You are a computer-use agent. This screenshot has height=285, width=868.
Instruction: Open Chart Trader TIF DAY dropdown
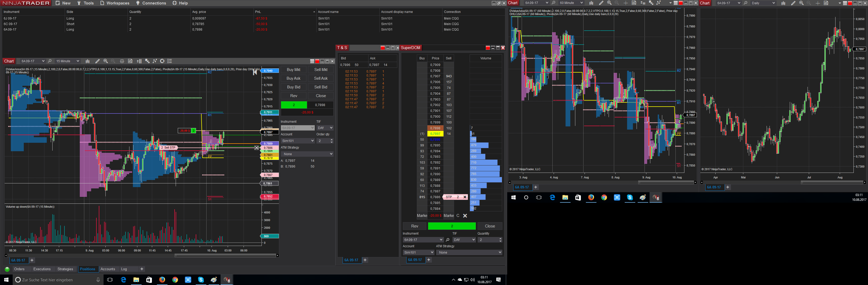point(325,128)
